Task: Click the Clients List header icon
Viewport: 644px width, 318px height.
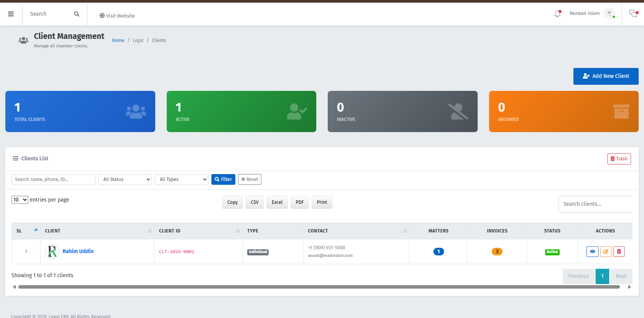Action: tap(16, 158)
